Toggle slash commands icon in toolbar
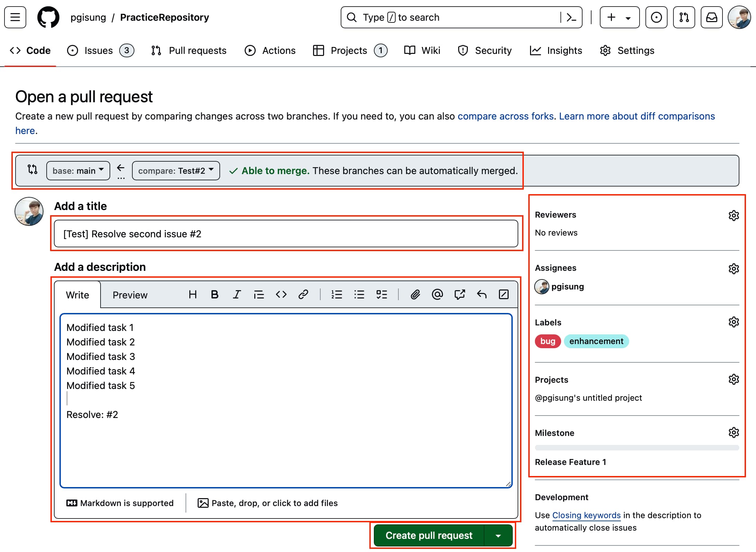This screenshot has width=756, height=552. point(504,294)
